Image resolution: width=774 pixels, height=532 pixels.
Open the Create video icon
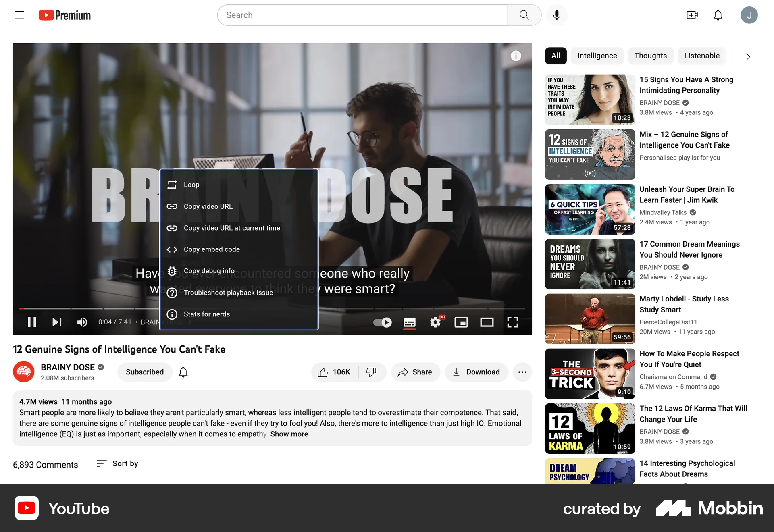tap(692, 15)
